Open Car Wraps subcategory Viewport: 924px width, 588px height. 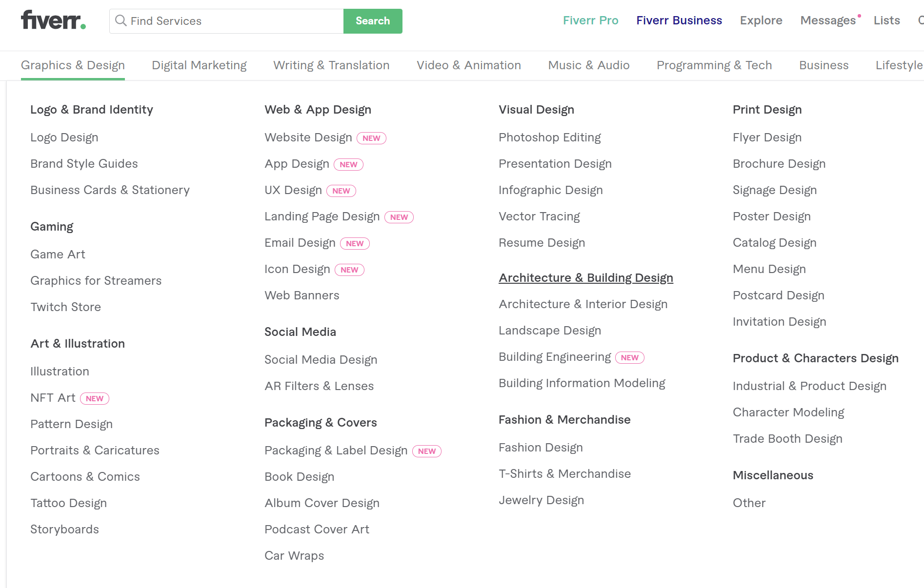click(x=294, y=556)
